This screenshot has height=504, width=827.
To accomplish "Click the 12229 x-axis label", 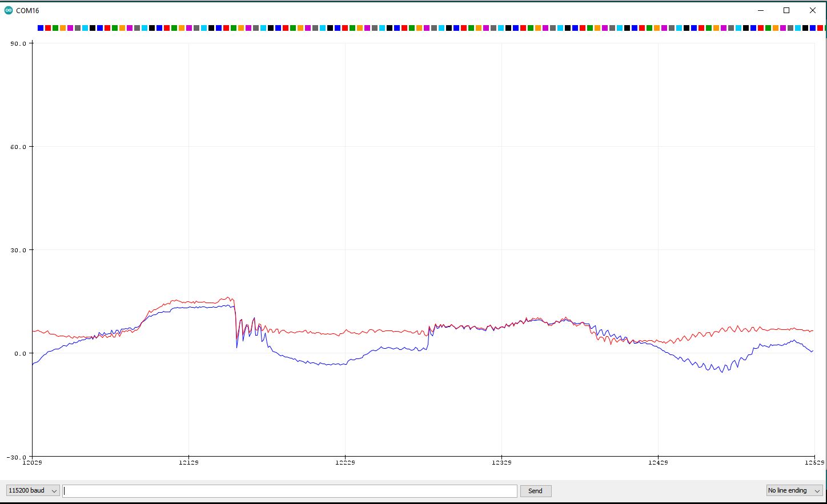I will click(x=345, y=462).
